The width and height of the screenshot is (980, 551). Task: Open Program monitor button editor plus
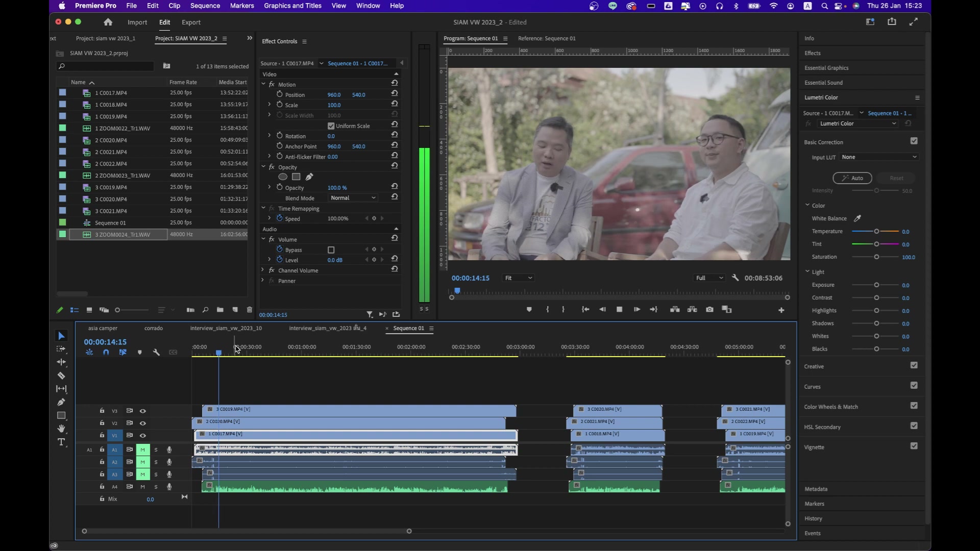coord(781,310)
